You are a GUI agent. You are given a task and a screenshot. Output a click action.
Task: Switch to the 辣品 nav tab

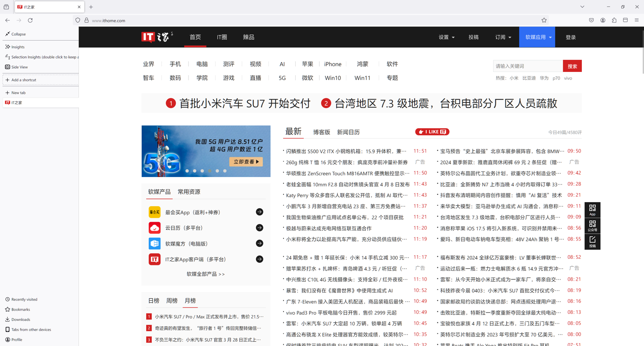click(249, 37)
